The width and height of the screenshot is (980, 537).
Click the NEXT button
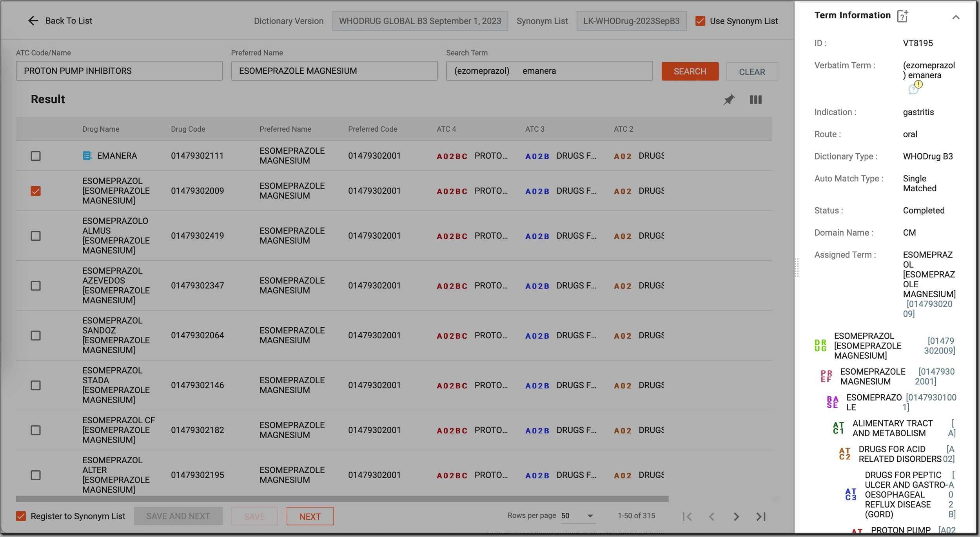click(x=310, y=517)
